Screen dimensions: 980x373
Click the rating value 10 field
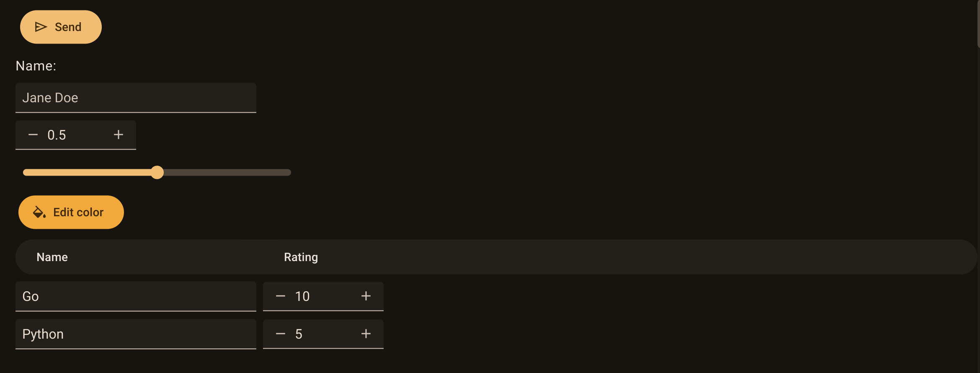click(x=323, y=296)
